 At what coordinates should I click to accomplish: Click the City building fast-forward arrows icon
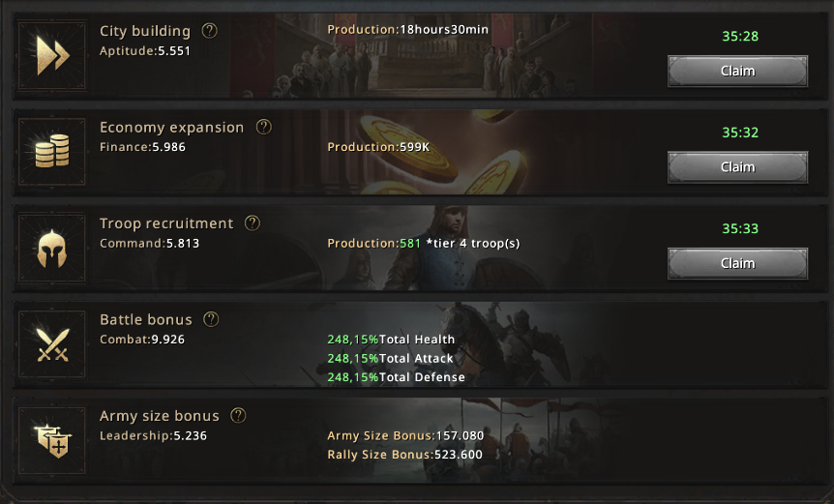52,55
